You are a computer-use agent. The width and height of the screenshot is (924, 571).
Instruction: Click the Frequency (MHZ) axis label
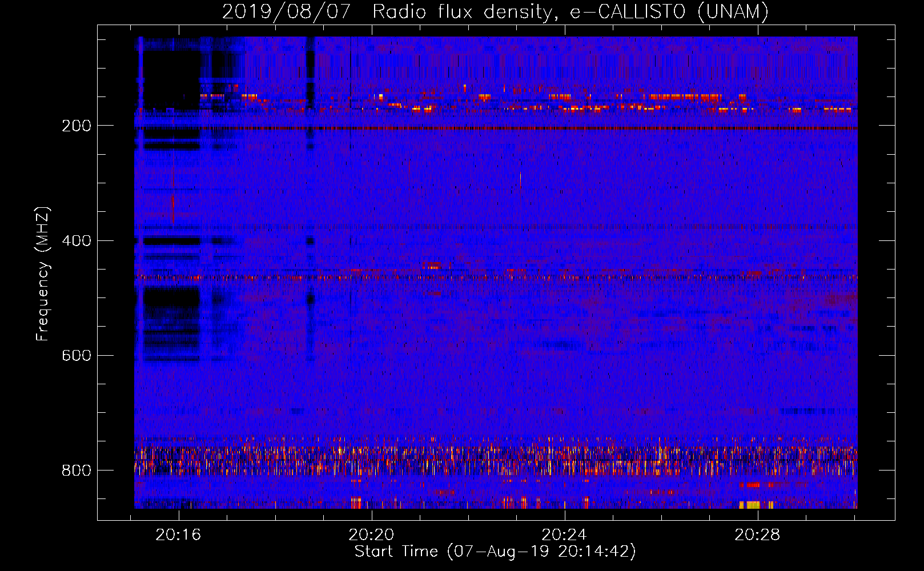click(43, 274)
